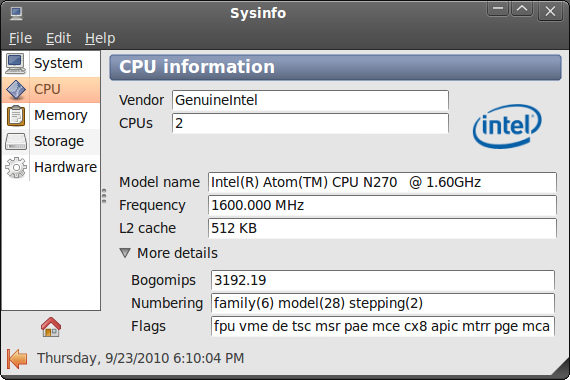Click the red home icon
The image size is (570, 380).
51,327
